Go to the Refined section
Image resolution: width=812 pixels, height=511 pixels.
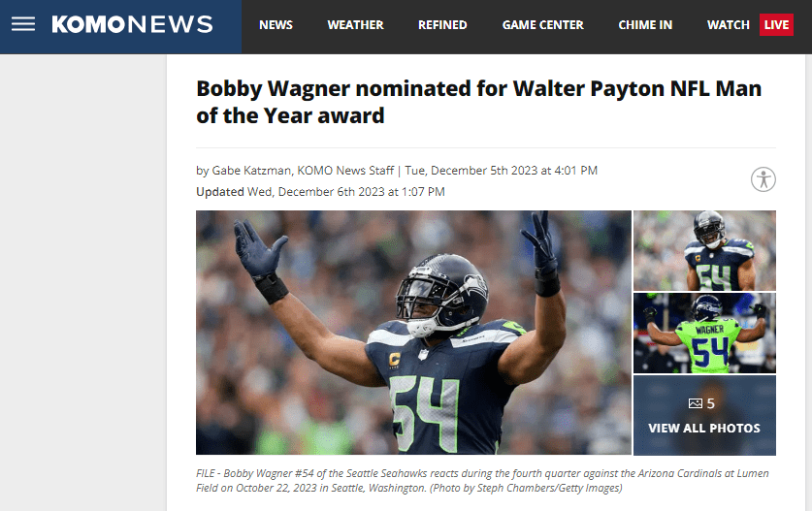442,25
